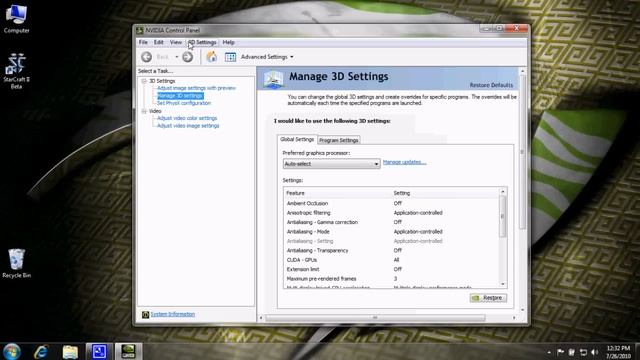640x360 pixels.
Task: Select Set PhysX configuration
Action: (184, 103)
